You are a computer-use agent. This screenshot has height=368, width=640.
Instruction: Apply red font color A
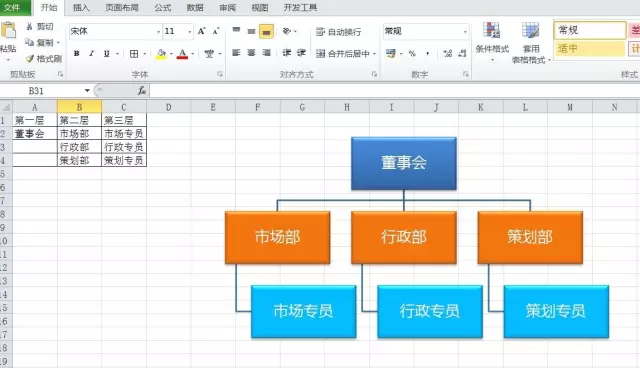(182, 53)
